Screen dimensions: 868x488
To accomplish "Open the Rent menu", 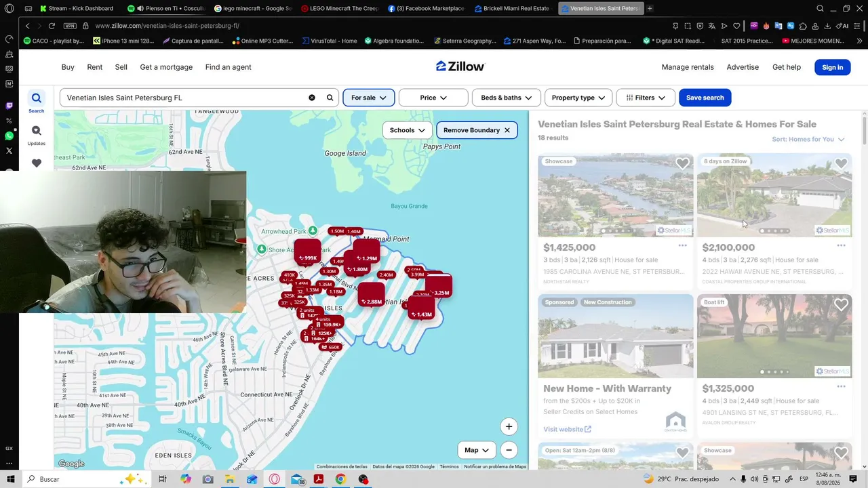I will (x=95, y=67).
